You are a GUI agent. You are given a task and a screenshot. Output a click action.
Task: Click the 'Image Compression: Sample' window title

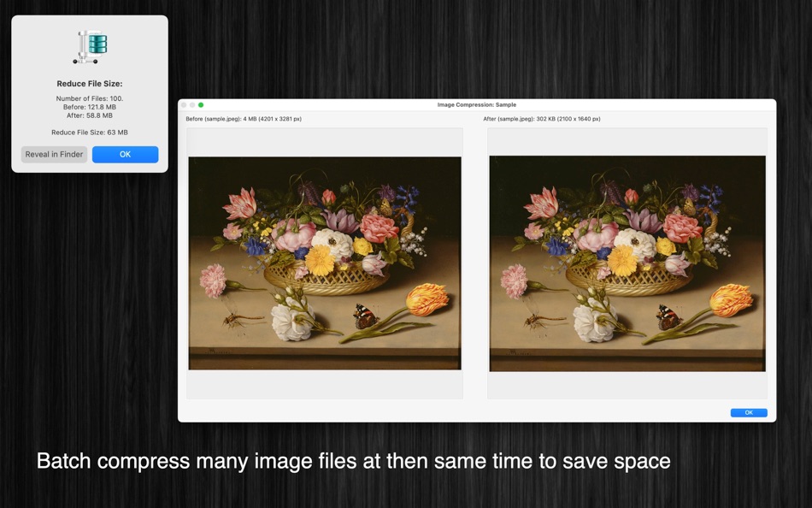tap(476, 104)
